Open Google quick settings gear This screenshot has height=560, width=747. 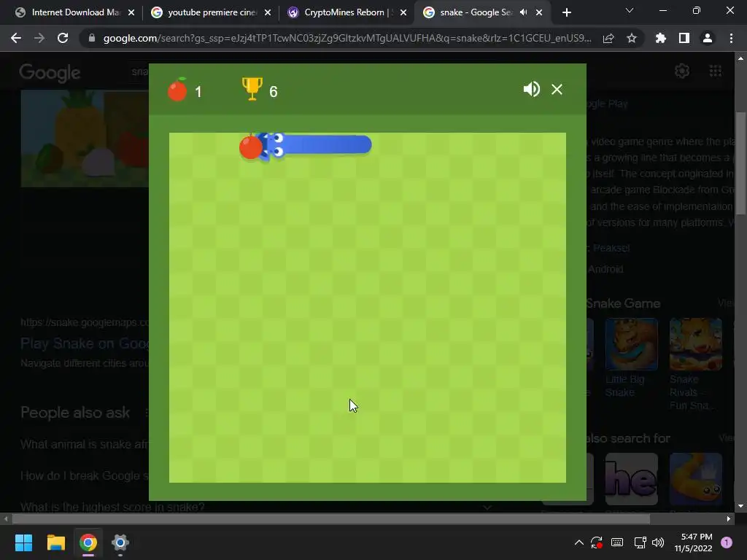(682, 71)
